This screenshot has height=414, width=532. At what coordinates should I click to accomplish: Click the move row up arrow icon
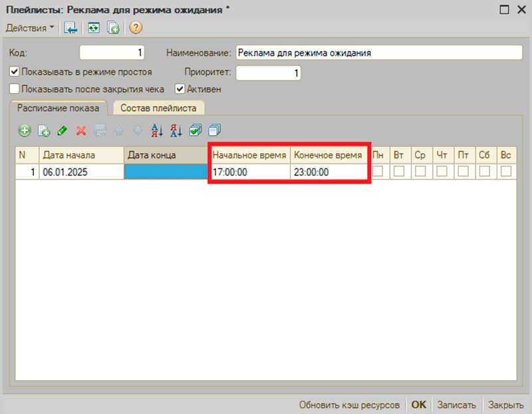(119, 130)
